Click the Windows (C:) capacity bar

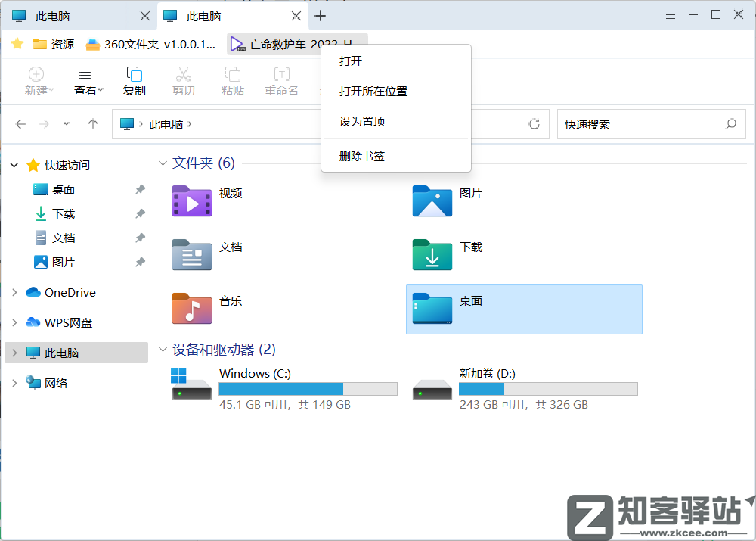308,388
